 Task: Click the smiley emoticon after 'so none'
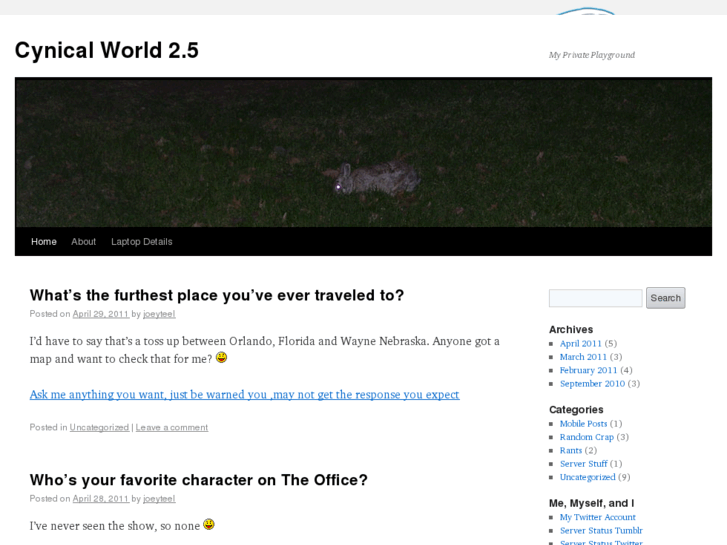209,524
